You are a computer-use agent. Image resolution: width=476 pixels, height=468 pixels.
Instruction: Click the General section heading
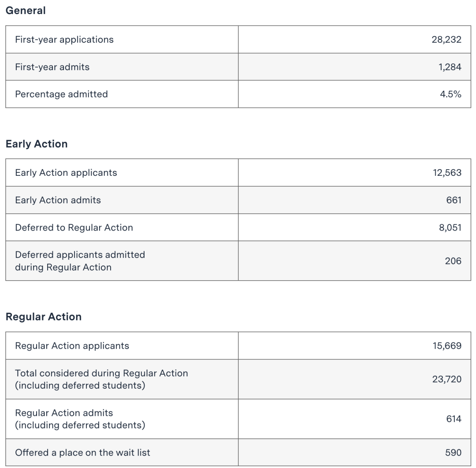26,11
